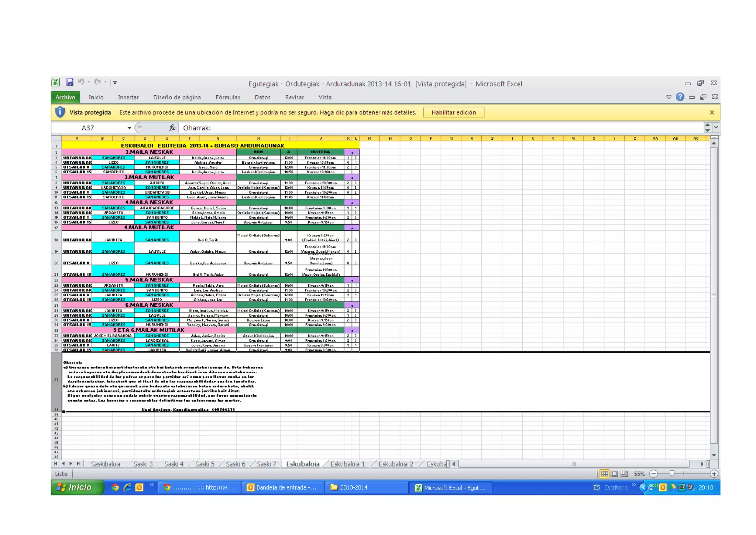Click Habilitar edición button
Viewport: 756px width, 535px height.
point(453,113)
